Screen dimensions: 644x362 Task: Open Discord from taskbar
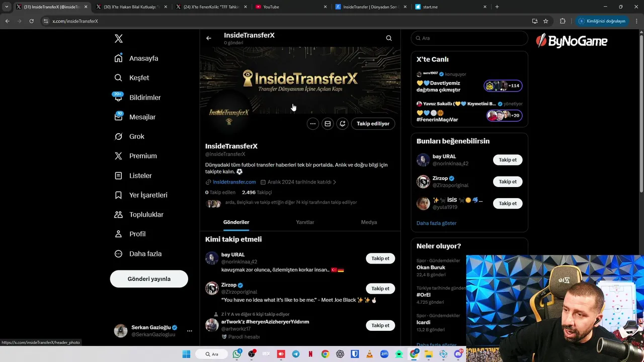coord(458,354)
